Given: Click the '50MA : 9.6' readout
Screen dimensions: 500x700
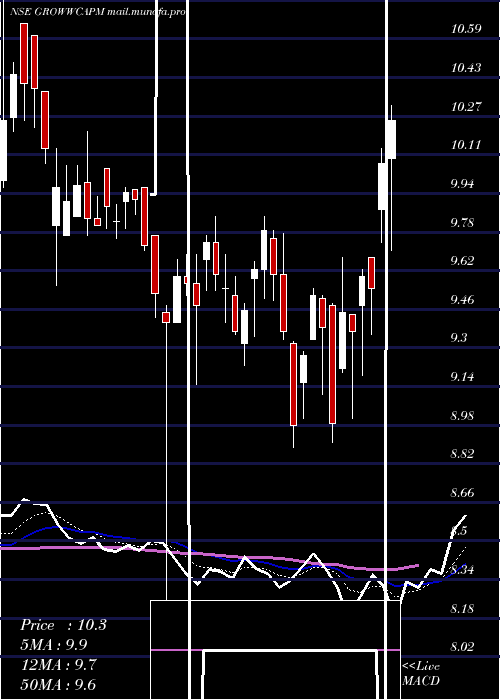Looking at the screenshot, I should (x=58, y=684).
